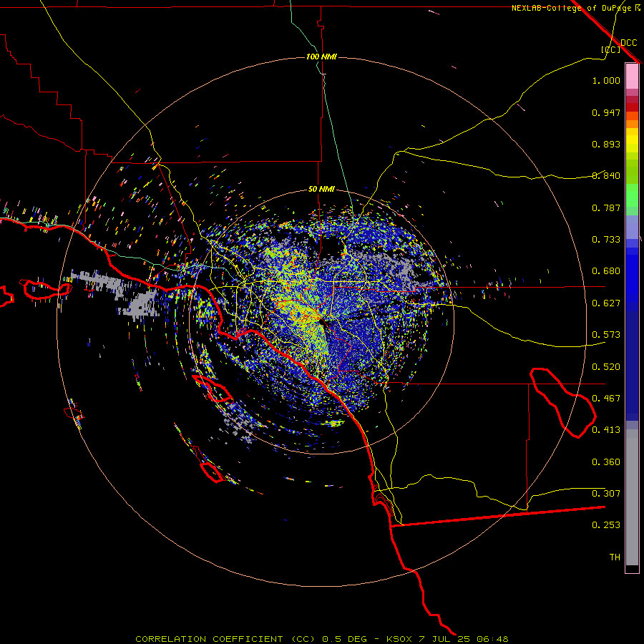The height and width of the screenshot is (644, 644).
Task: Select the 0.893 legend value
Action: 606,144
